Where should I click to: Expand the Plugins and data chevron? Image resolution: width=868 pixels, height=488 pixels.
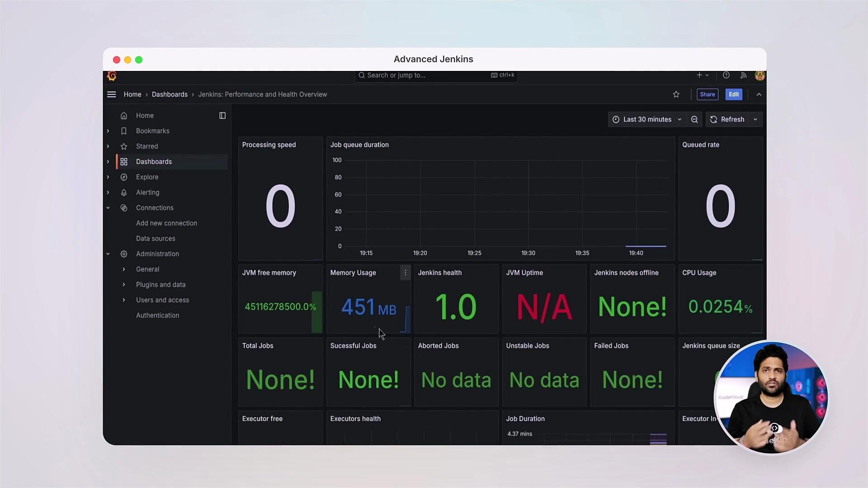(x=124, y=285)
